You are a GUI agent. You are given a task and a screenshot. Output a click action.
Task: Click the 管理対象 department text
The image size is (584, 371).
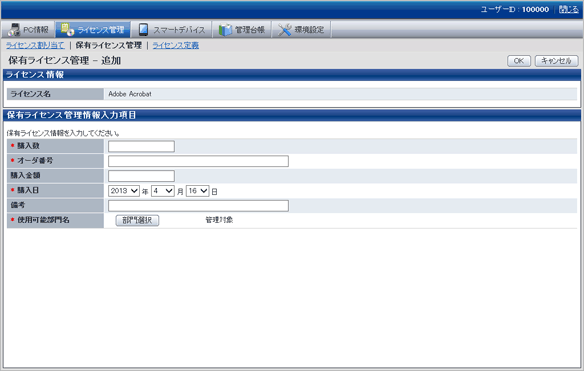[219, 220]
